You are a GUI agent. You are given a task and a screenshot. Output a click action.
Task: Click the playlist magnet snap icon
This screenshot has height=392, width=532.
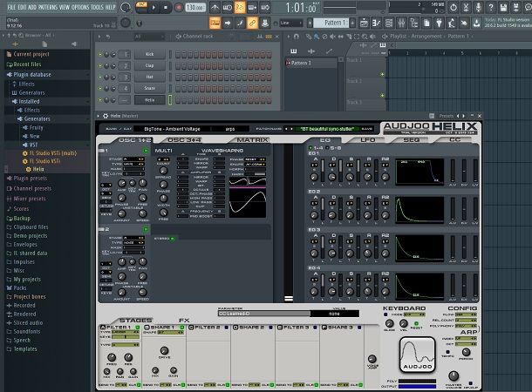click(x=297, y=37)
